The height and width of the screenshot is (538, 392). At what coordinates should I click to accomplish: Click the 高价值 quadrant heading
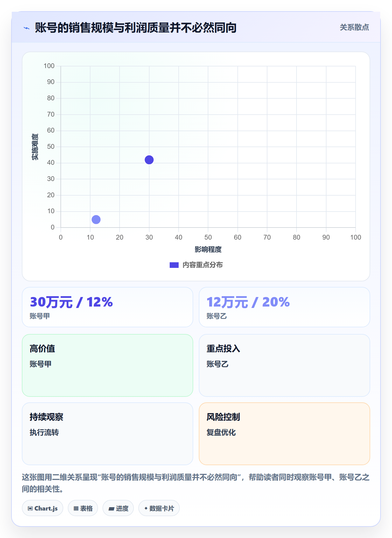42,349
